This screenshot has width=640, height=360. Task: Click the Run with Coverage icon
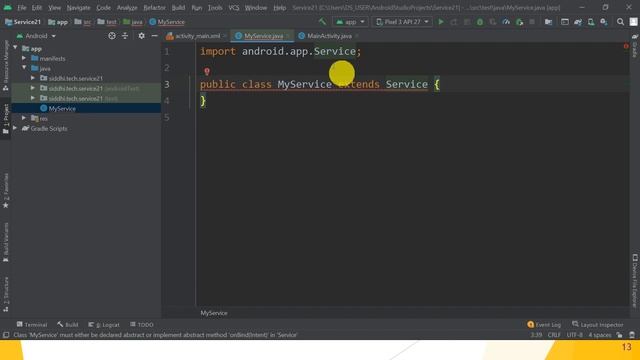pyautogui.click(x=493, y=22)
